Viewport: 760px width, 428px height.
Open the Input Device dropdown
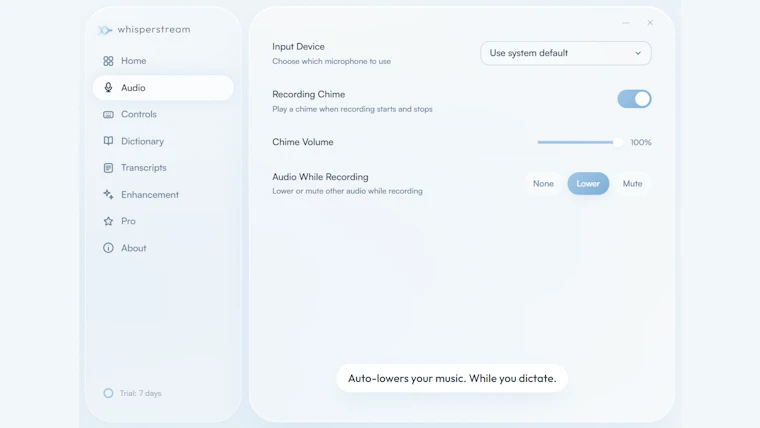click(x=566, y=53)
